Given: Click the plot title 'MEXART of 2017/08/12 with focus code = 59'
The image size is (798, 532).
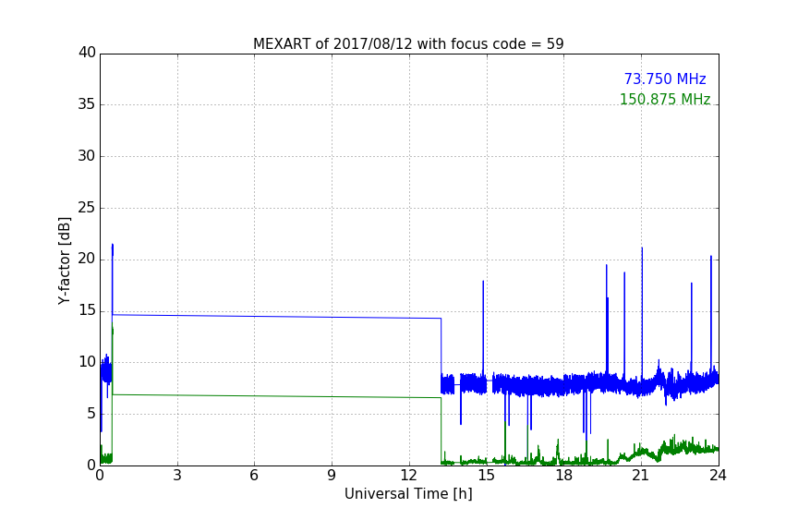Looking at the screenshot, I should (x=408, y=43).
